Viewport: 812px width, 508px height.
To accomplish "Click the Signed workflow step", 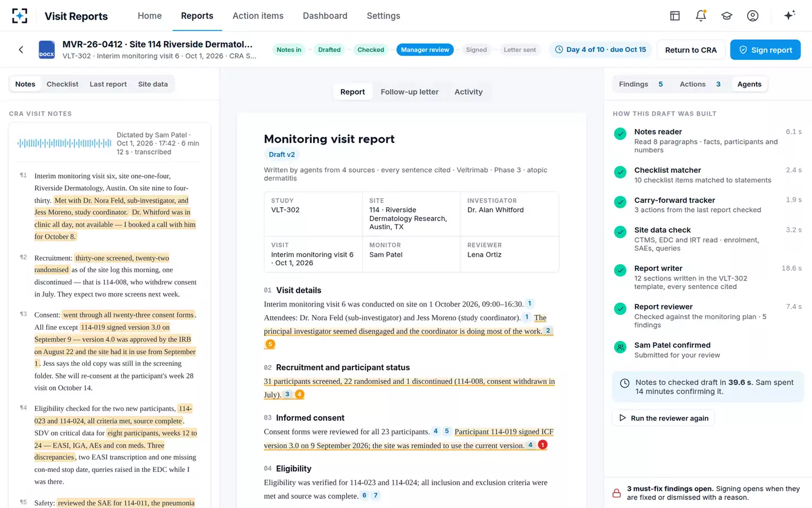I will (x=476, y=50).
